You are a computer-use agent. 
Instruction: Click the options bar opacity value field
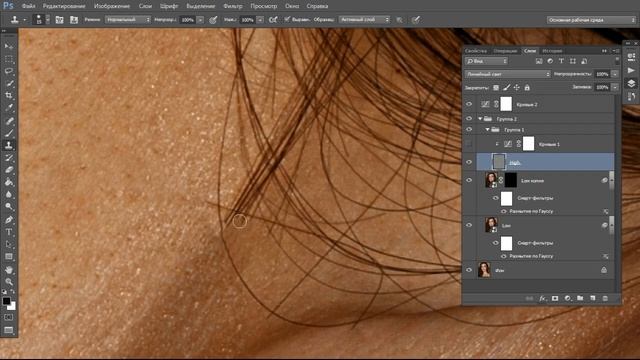point(188,20)
